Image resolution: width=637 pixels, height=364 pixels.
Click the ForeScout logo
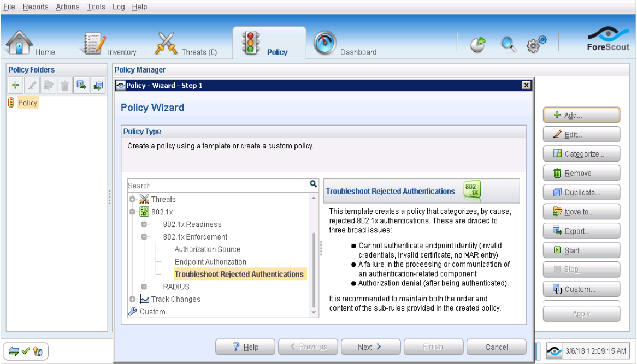click(608, 39)
